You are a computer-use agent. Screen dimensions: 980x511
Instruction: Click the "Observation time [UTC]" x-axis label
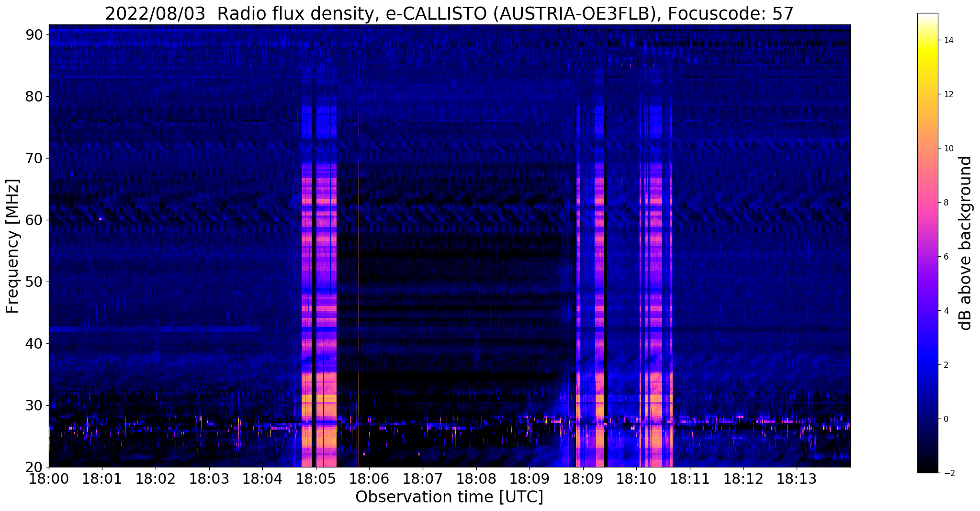coord(450,497)
